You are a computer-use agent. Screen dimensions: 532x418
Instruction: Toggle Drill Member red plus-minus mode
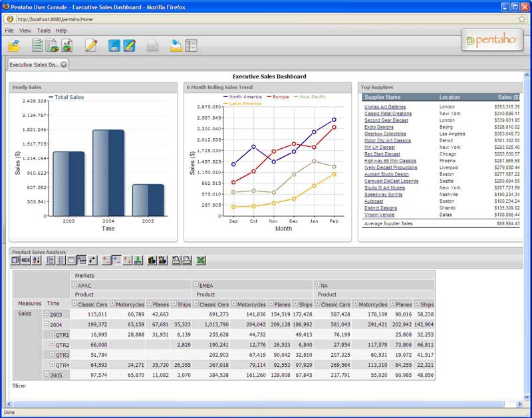(106, 261)
